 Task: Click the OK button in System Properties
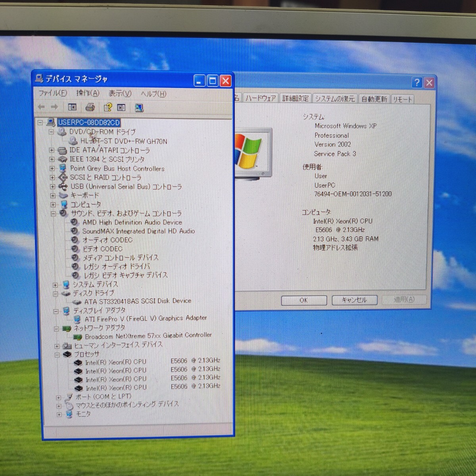click(x=303, y=300)
